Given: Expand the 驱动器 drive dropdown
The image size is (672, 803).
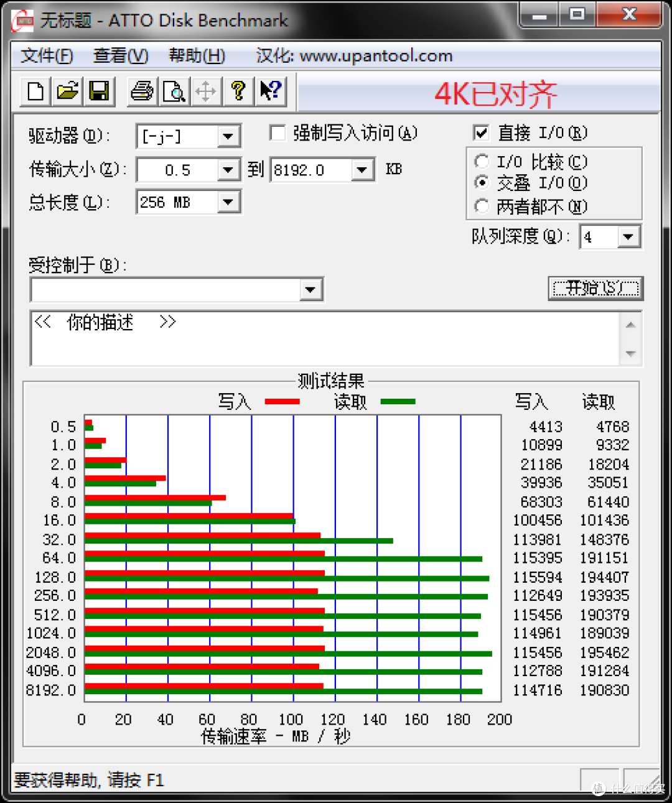Looking at the screenshot, I should [228, 136].
